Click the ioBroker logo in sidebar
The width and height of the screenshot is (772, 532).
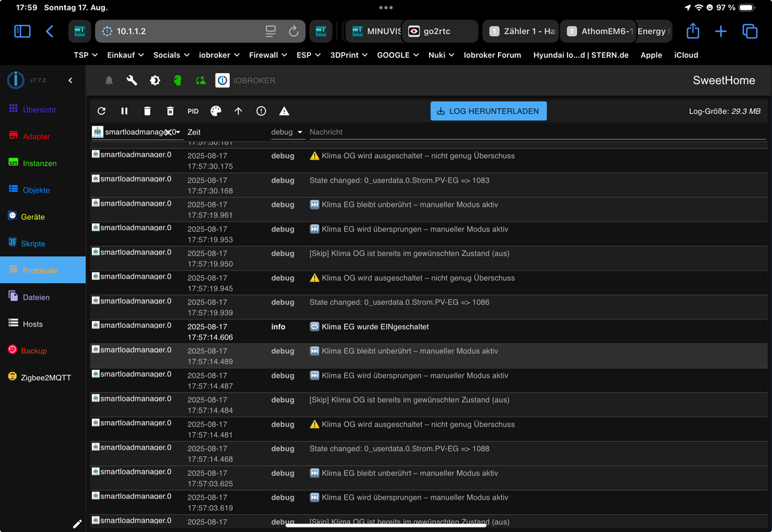pos(15,80)
